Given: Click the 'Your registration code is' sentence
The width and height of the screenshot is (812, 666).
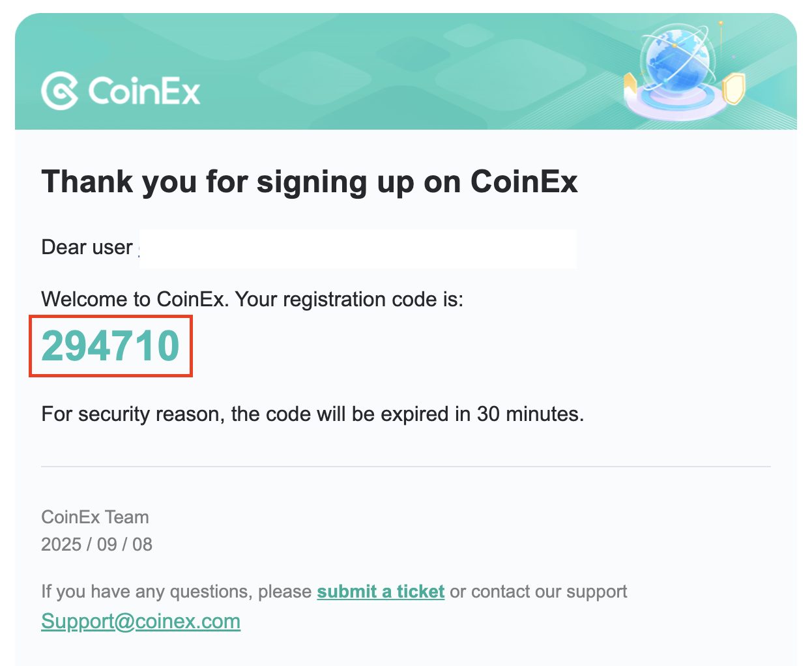Looking at the screenshot, I should (252, 299).
